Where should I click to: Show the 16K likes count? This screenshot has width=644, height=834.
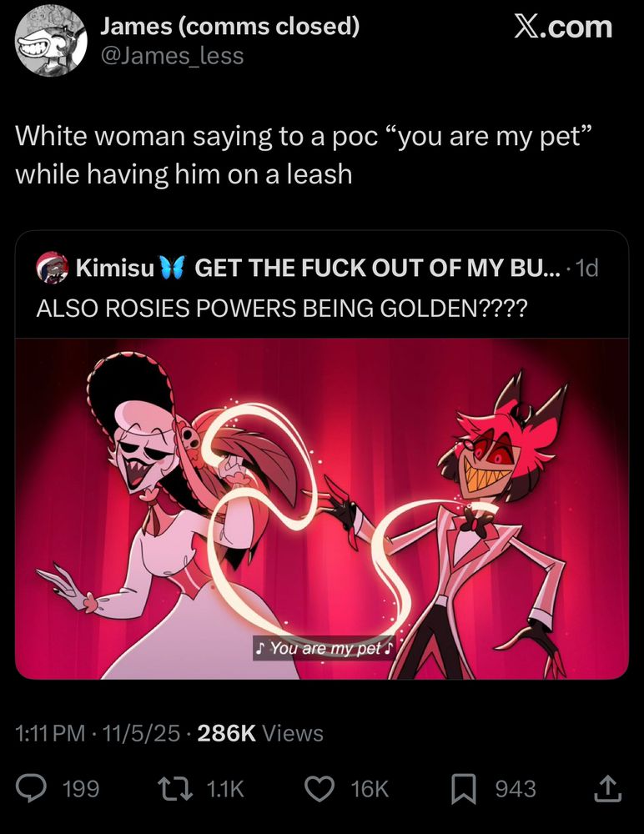pos(370,789)
